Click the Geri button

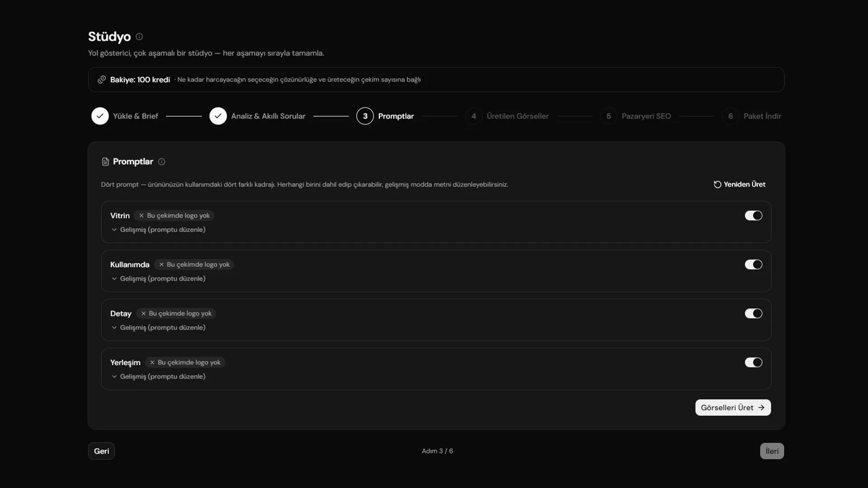point(101,451)
